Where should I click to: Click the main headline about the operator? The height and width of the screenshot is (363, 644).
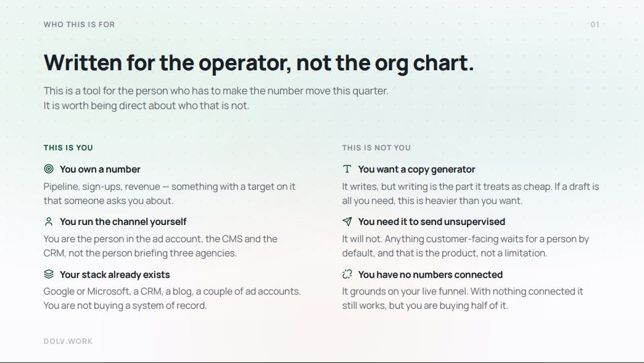(x=258, y=63)
